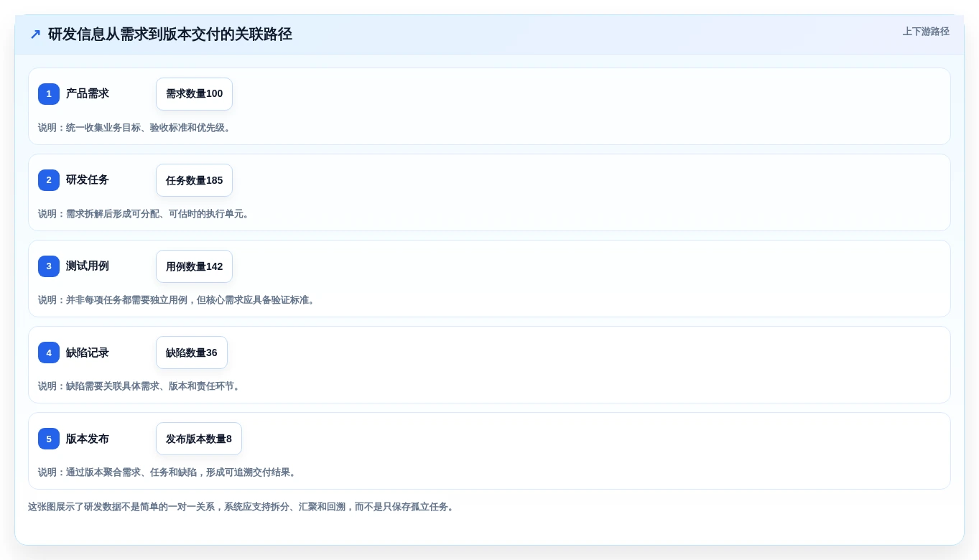Click step number 5 badge
The width and height of the screenshot is (979, 560).
[49, 439]
